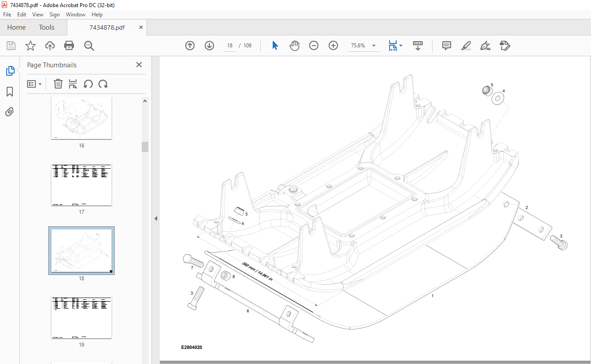Open the Bookmarks sidebar panel

tap(10, 92)
